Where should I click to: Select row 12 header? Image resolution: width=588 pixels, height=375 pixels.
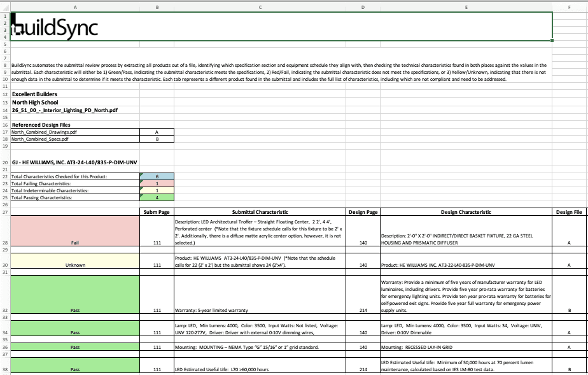pyautogui.click(x=4, y=94)
